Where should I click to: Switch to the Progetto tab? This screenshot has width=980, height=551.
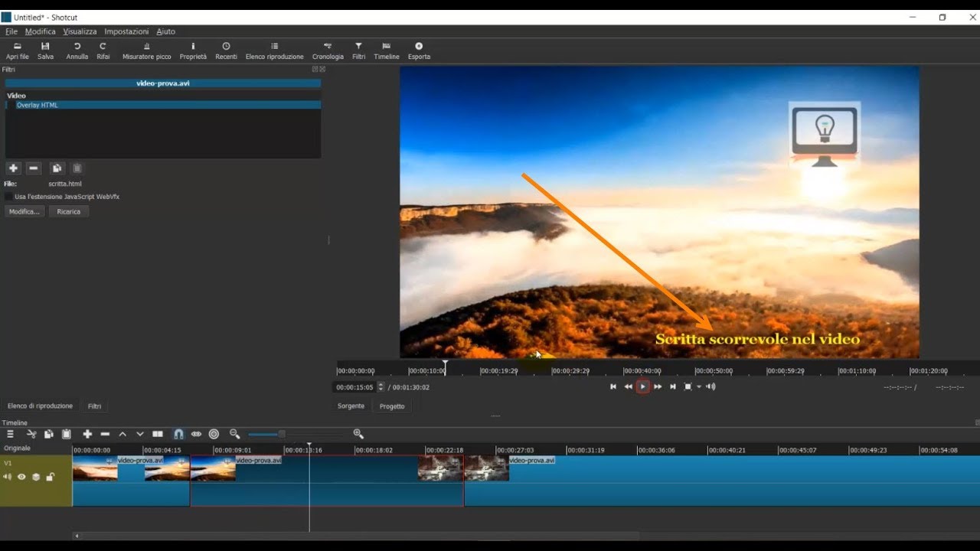(x=392, y=406)
